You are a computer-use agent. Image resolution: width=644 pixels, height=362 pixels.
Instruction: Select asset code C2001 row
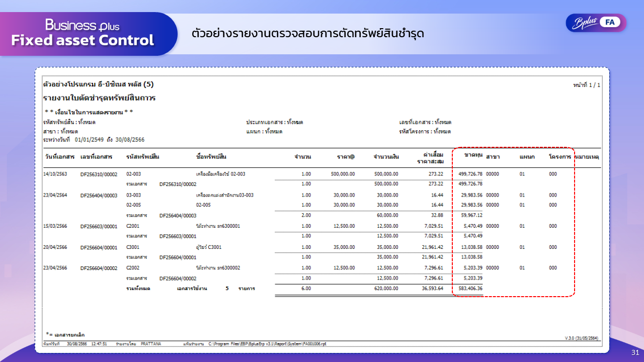coord(133,226)
